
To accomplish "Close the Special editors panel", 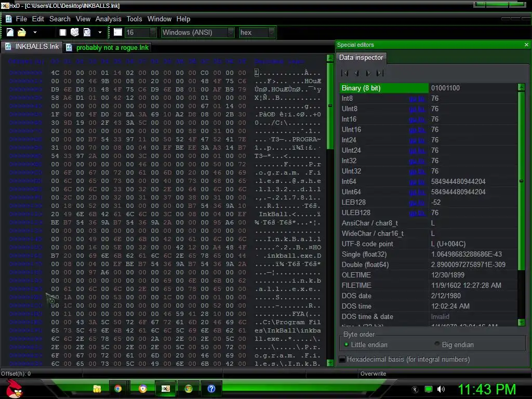I will tap(526, 45).
